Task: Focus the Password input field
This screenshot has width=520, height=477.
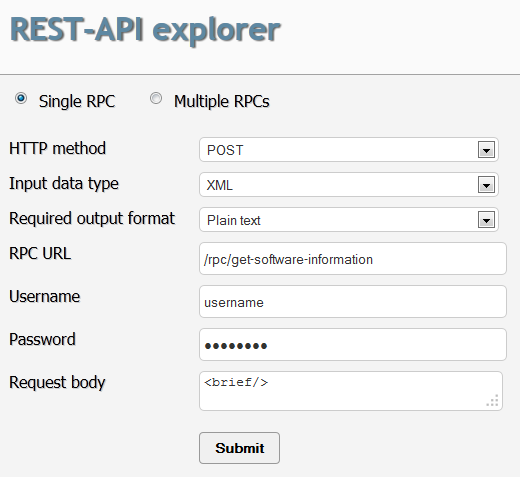Action: (353, 345)
